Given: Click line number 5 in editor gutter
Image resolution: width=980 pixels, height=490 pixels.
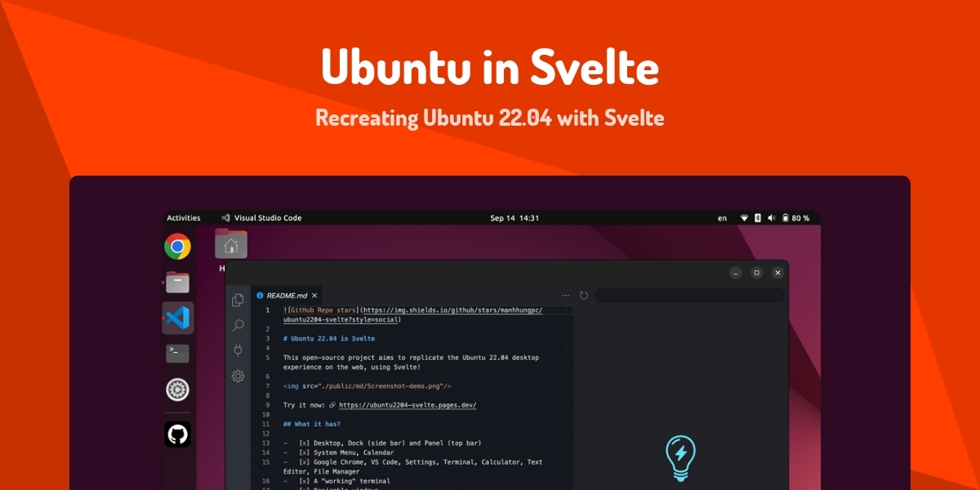Looking at the screenshot, I should click(267, 358).
